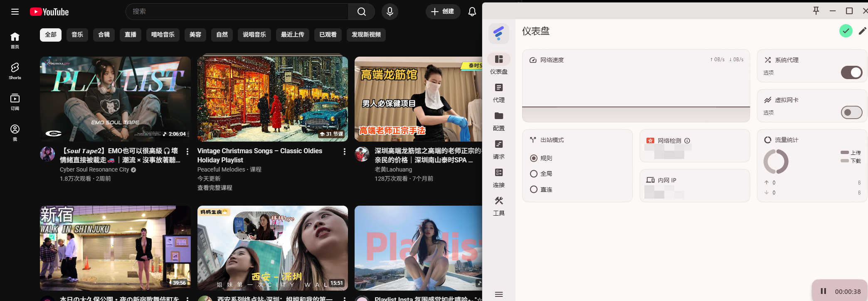Disable the 系统代理 system proxy switch
The width and height of the screenshot is (868, 301).
click(x=851, y=72)
